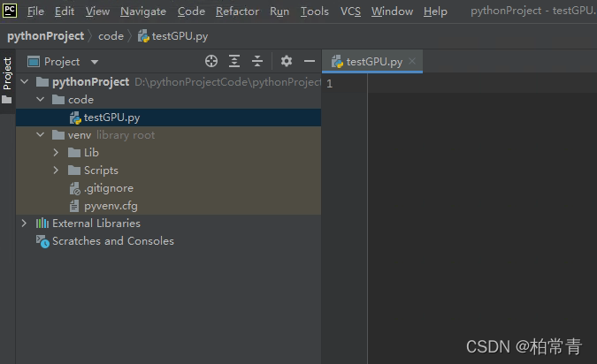Viewport: 597px width, 364px height.
Task: Open the Navigate menu
Action: tap(143, 11)
